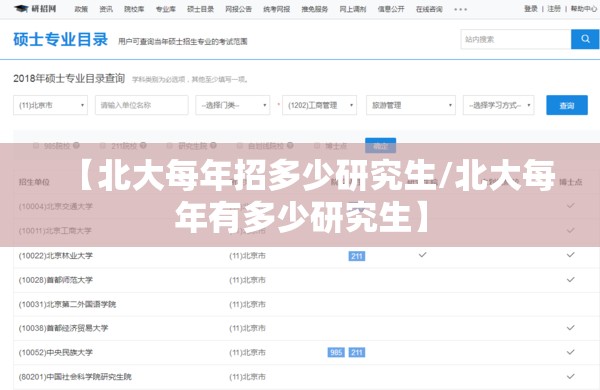Click the 博士点 checkmark in 中央民族大学 row
The width and height of the screenshot is (600, 390).
[x=570, y=352]
